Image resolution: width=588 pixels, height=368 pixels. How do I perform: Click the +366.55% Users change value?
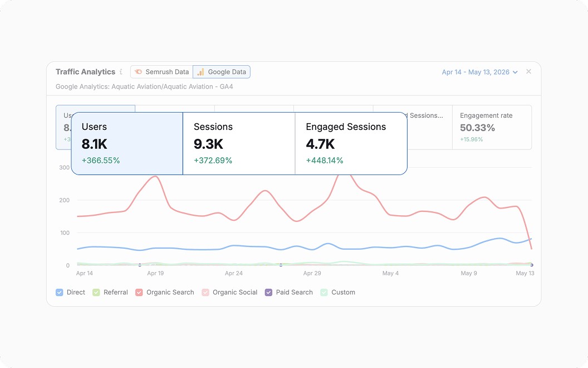click(101, 161)
